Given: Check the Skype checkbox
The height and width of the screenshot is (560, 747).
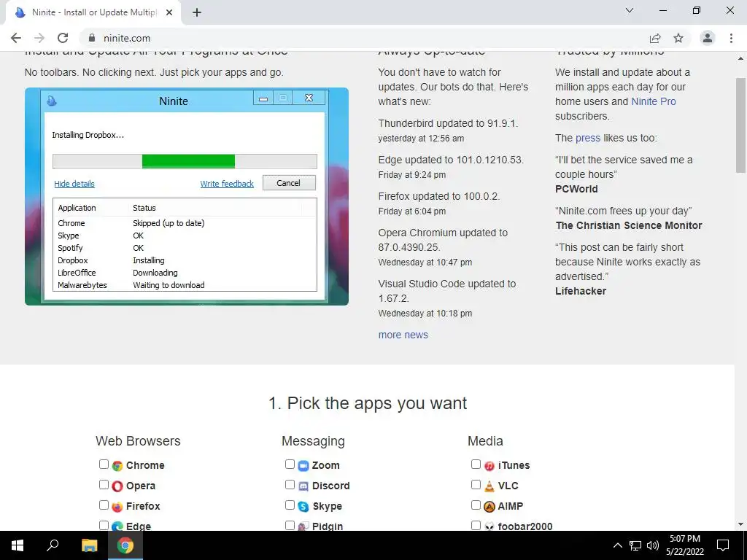Looking at the screenshot, I should pyautogui.click(x=290, y=505).
